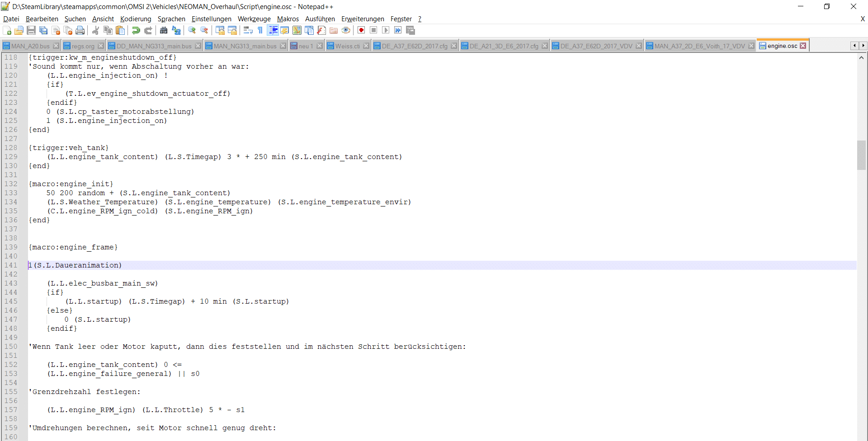Switch to the MAN_NG313_main.bus tab
The height and width of the screenshot is (441, 868).
245,46
